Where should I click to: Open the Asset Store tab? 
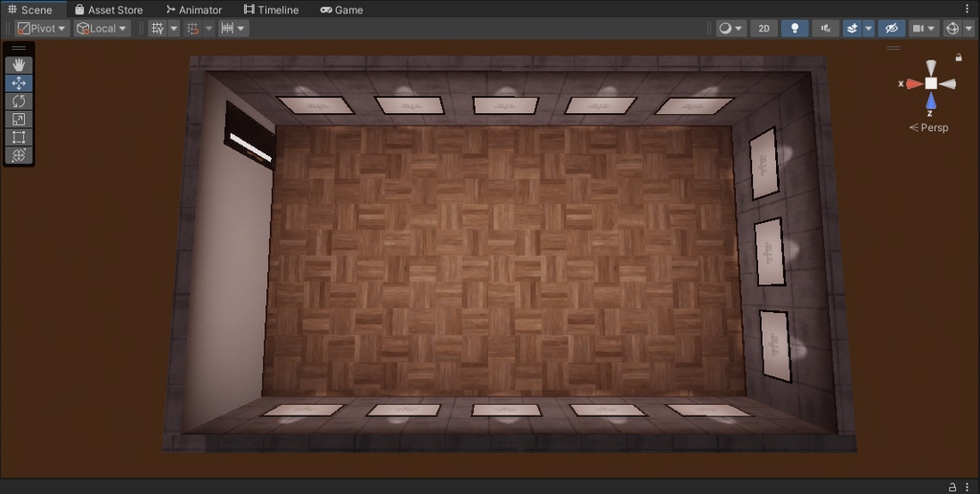point(109,10)
